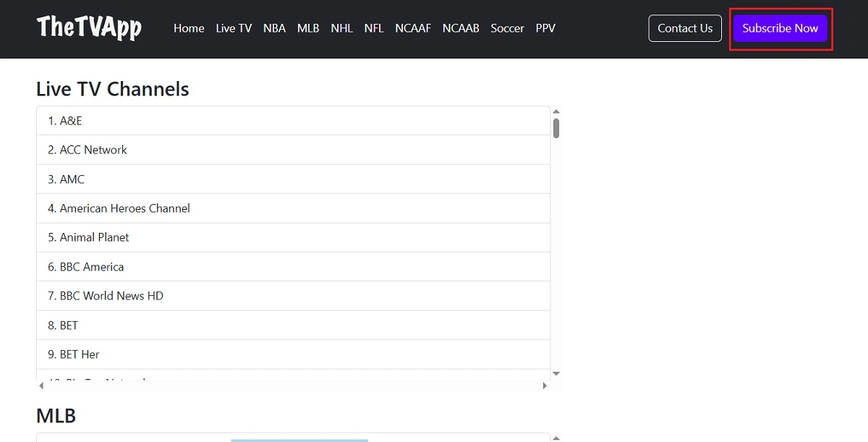Screen dimensions: 868x442
Task: Open the NCAAF section
Action: tap(413, 28)
